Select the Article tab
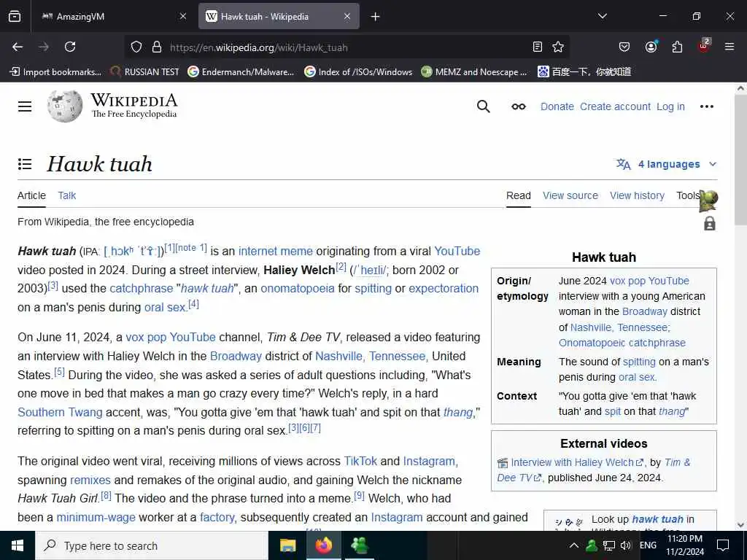The width and height of the screenshot is (747, 560). (x=31, y=195)
